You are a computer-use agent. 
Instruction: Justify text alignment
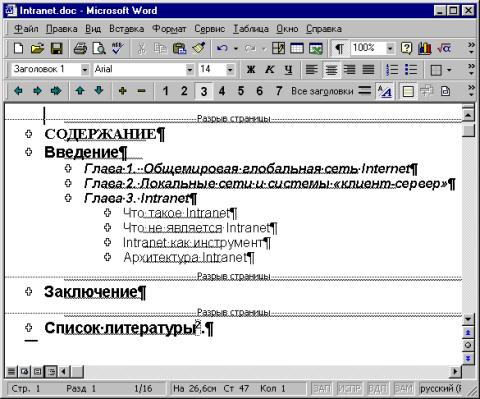368,69
